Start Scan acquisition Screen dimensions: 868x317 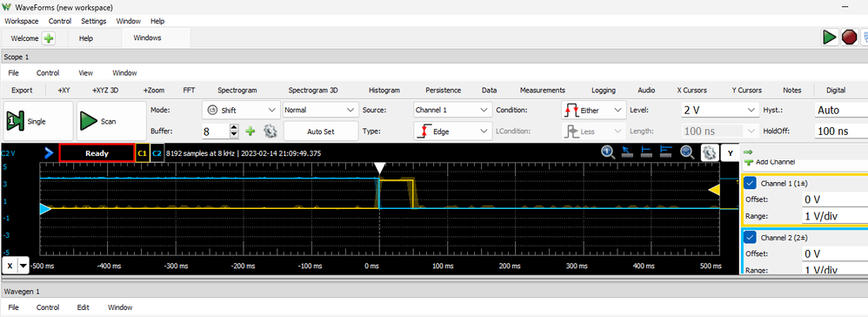111,121
